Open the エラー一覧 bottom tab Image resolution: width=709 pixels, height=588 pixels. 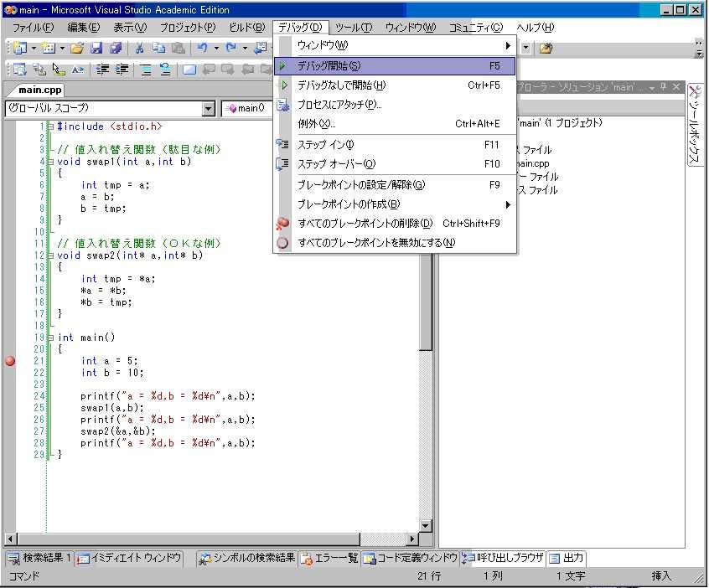(x=329, y=558)
